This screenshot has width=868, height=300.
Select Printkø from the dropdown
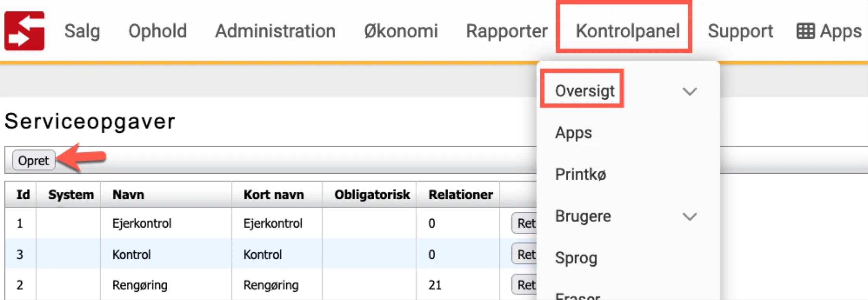(580, 174)
